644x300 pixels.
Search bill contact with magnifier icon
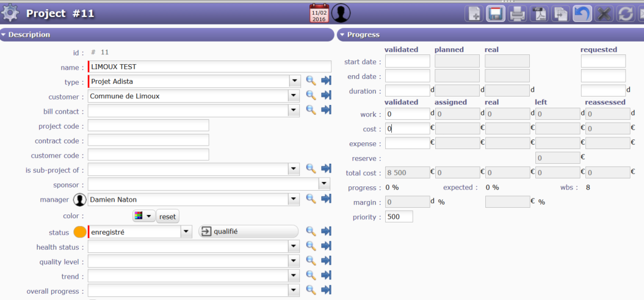(x=311, y=110)
